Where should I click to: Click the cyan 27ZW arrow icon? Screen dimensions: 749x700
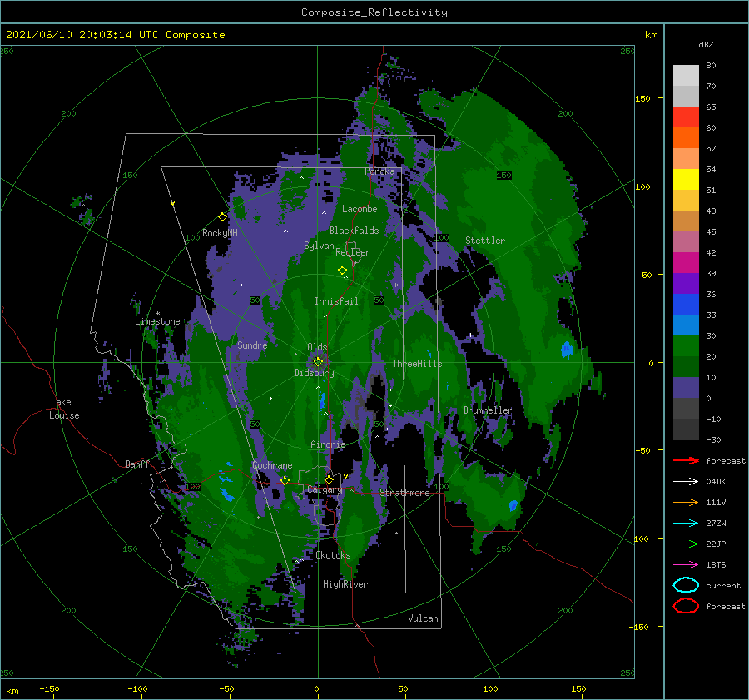coord(686,524)
